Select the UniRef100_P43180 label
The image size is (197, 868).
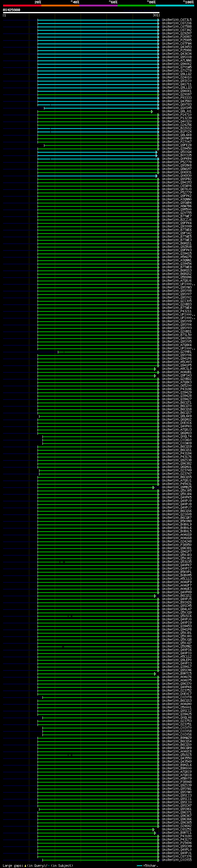click(177, 836)
